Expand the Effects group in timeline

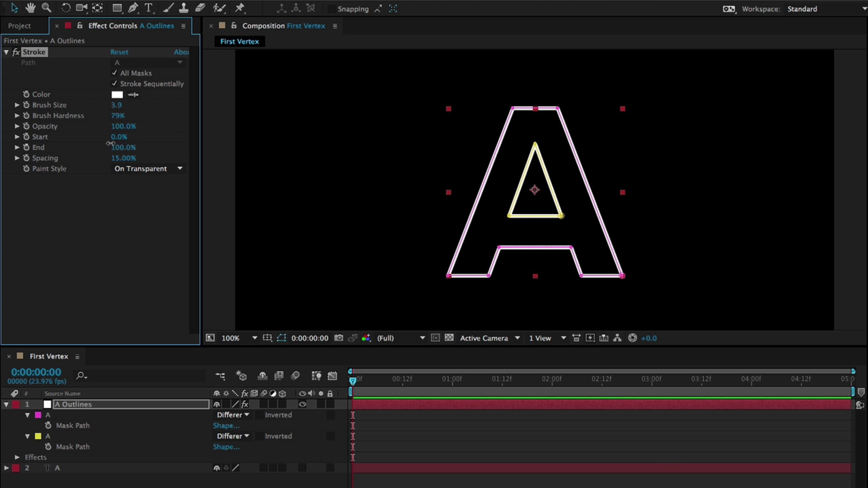(x=17, y=457)
